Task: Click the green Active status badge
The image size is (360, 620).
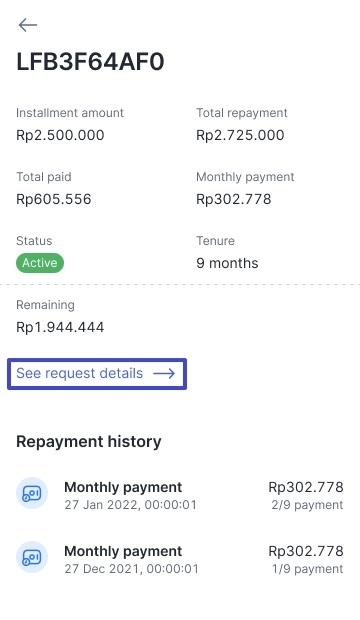Action: coord(40,263)
